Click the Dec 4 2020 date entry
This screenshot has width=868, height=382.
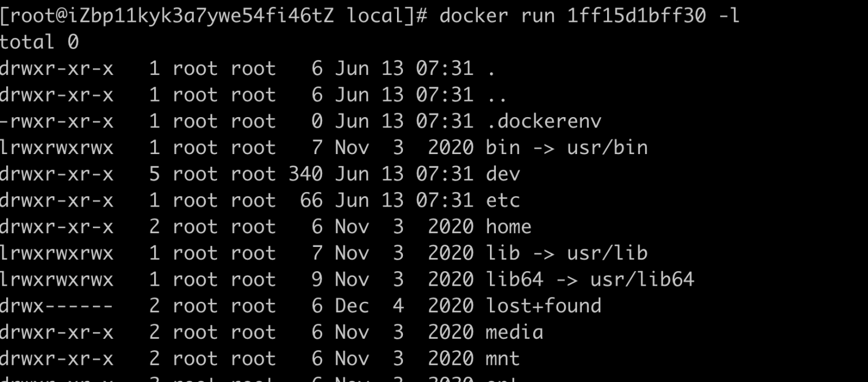click(405, 306)
